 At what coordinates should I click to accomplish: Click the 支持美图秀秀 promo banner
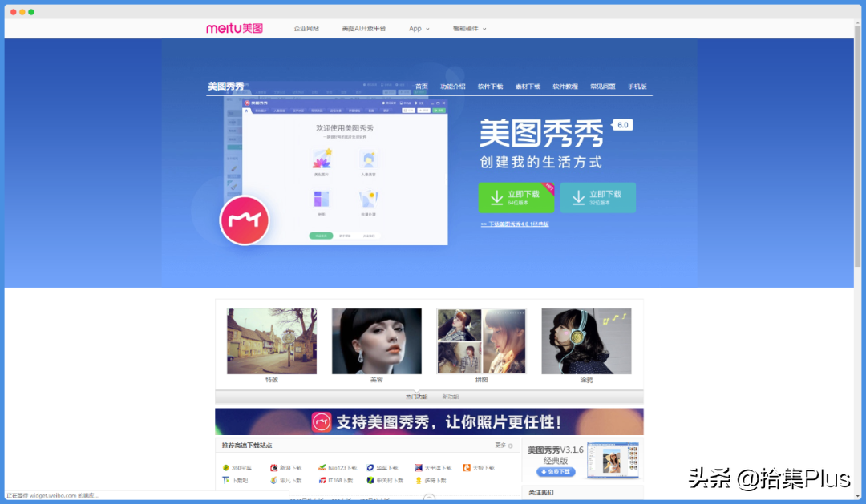point(429,421)
